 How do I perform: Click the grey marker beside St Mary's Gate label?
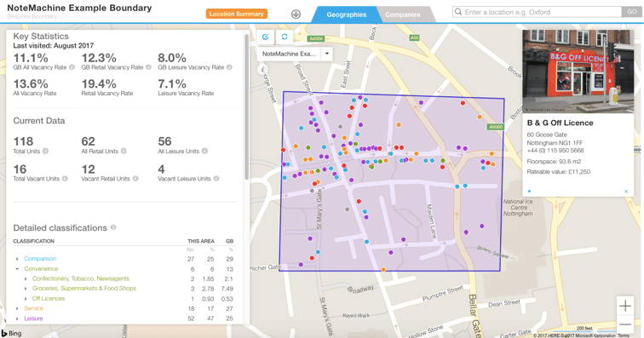coord(312,191)
